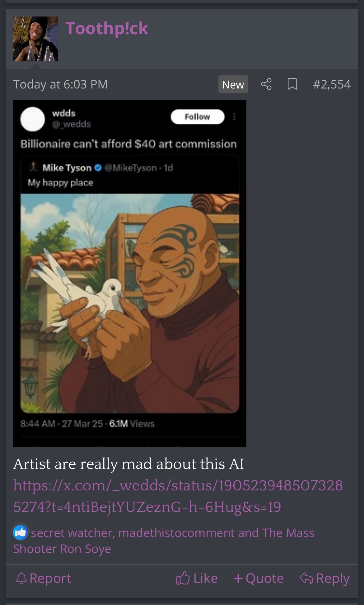Click the reply arrow icon
The image size is (364, 605).
pos(306,578)
